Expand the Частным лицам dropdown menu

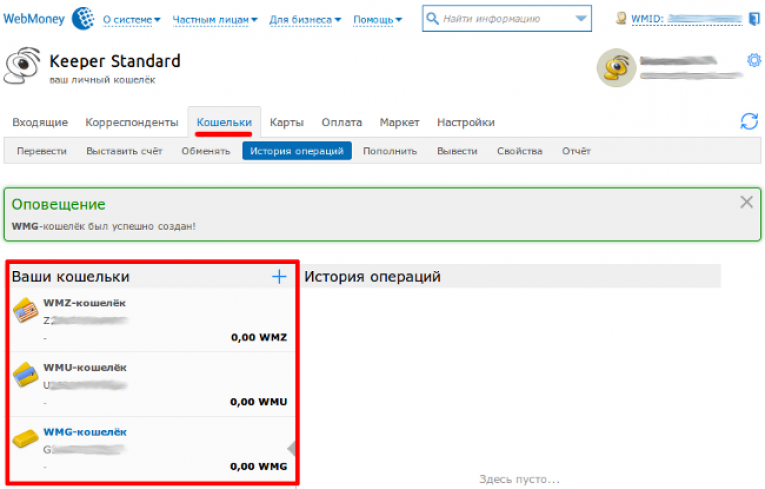(x=215, y=20)
